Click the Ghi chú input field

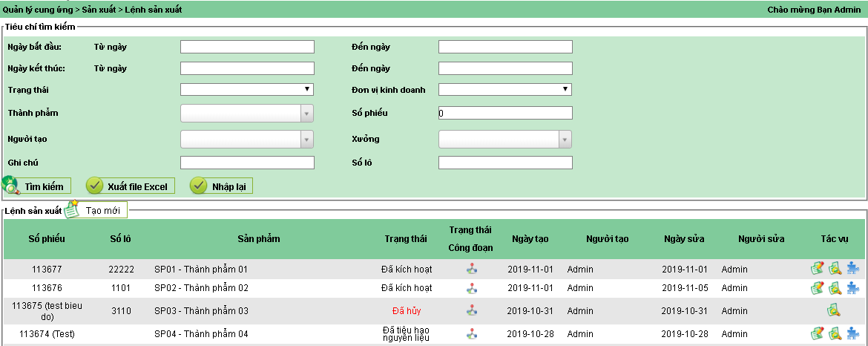[248, 162]
